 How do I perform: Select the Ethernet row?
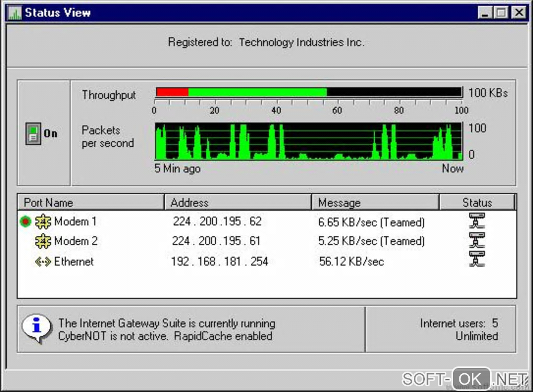tap(267, 262)
